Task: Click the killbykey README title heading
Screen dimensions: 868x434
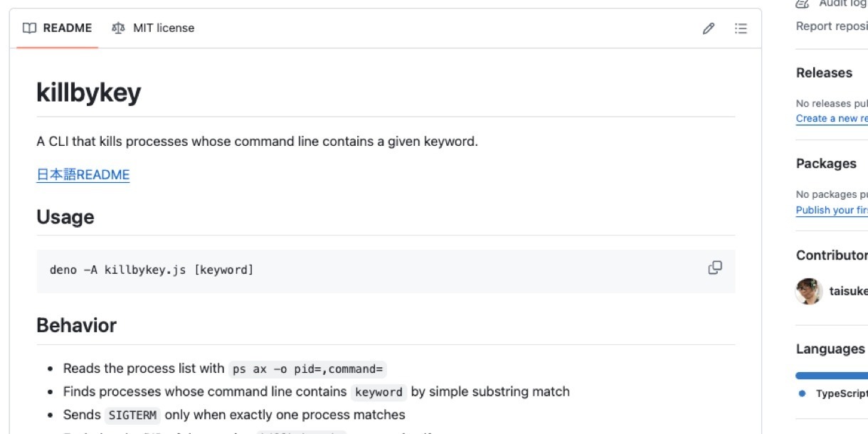Action: point(89,93)
